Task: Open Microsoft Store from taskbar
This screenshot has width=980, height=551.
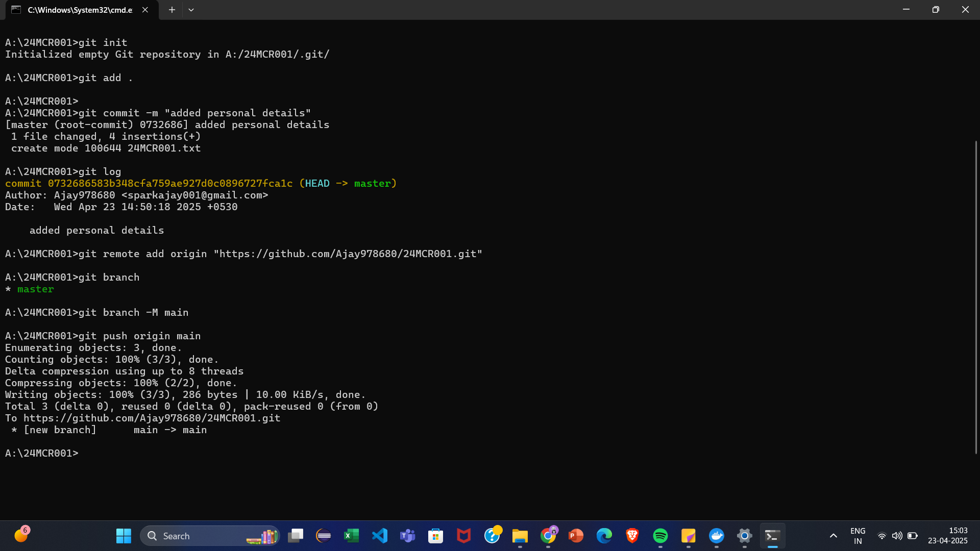Action: click(x=436, y=536)
